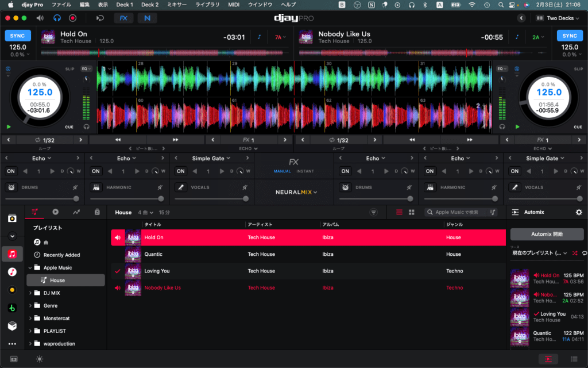Viewport: 588px width, 368px height.
Task: Click the filter icon in the library header
Action: [373, 213]
